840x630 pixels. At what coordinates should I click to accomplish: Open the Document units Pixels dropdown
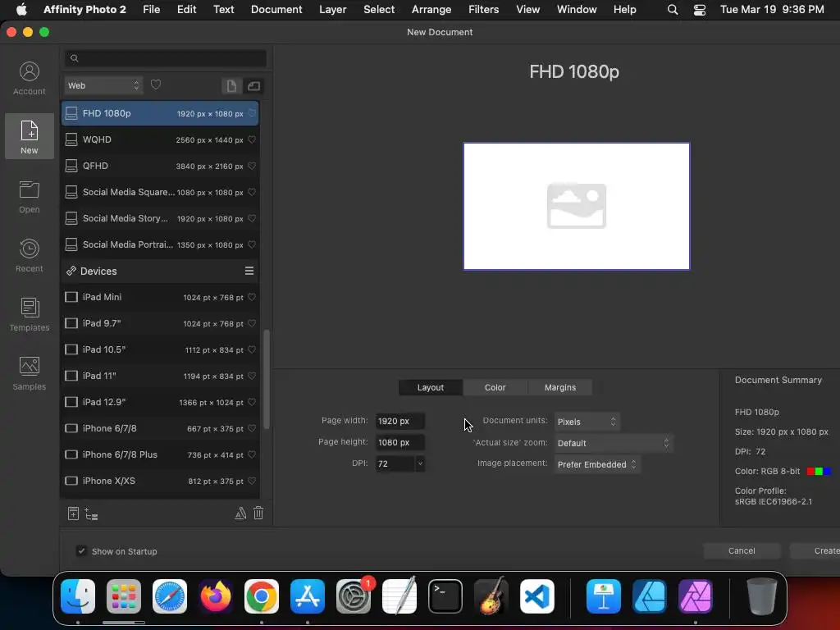pos(587,422)
